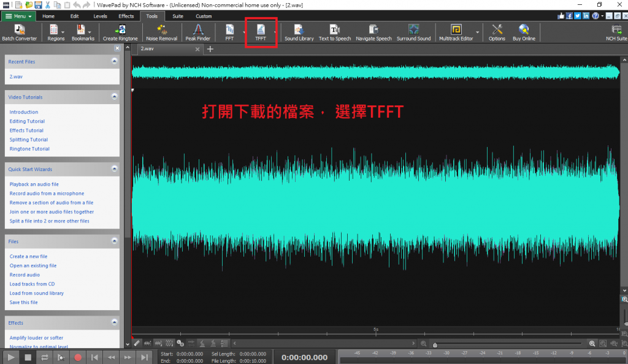Open Surround Sound tool
This screenshot has height=364, width=628.
point(414,32)
